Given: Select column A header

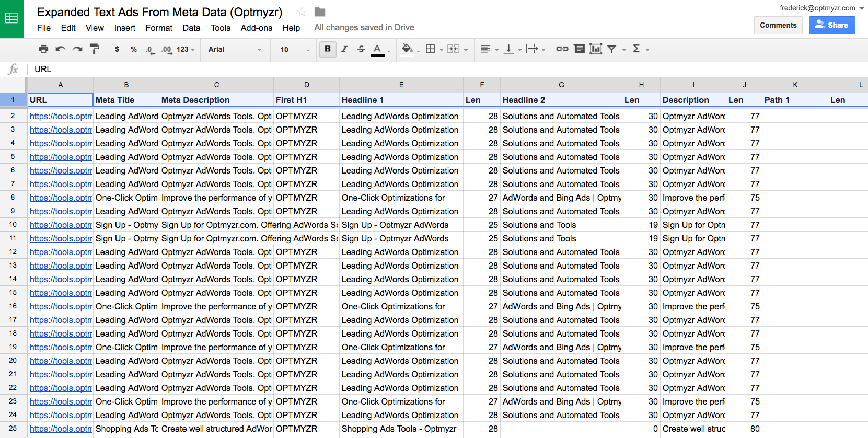Looking at the screenshot, I should [x=61, y=85].
